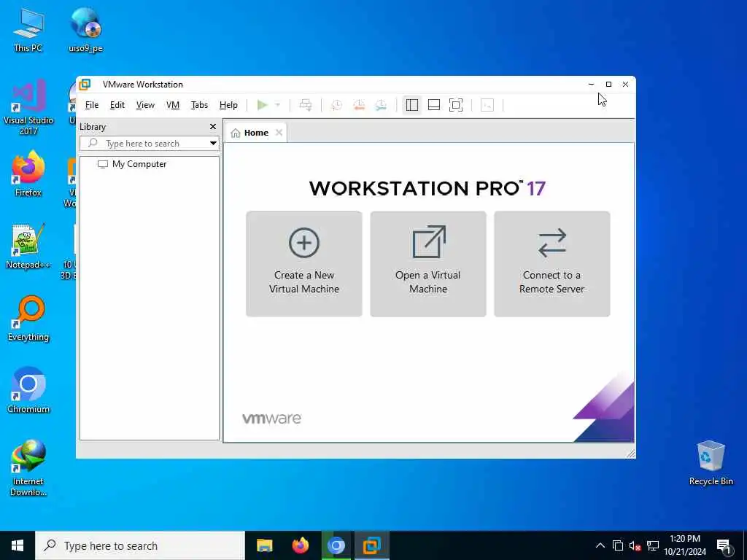Toggle the Show Library sidebar icon
The height and width of the screenshot is (560, 747).
coord(412,105)
